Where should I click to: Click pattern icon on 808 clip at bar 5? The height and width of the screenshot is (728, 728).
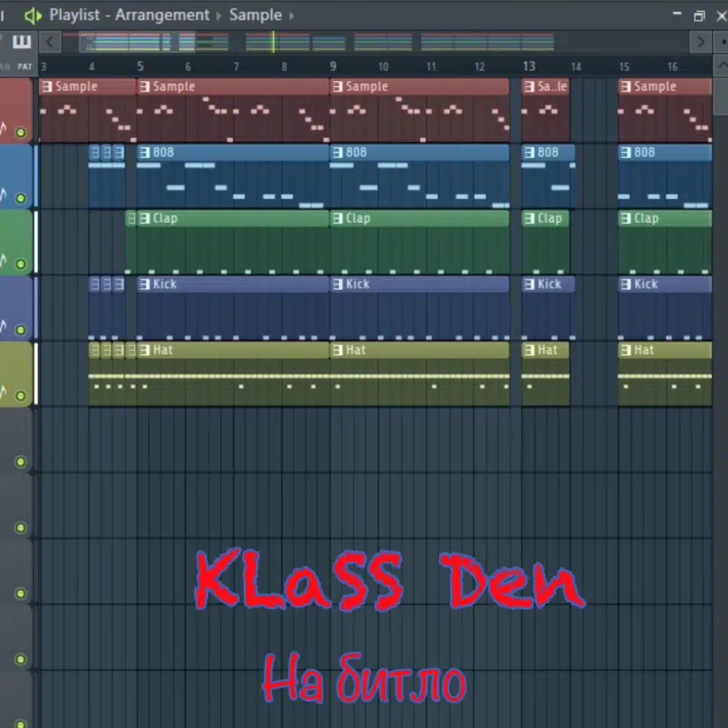[x=145, y=152]
